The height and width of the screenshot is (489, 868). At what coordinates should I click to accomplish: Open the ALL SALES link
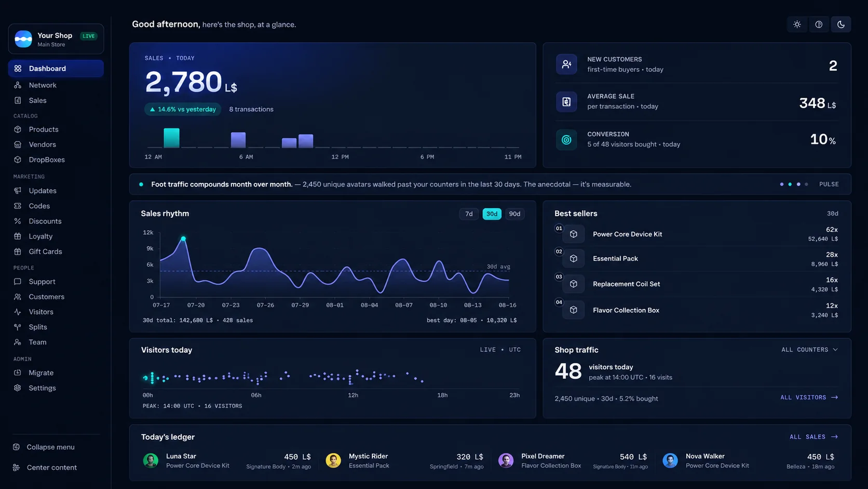813,437
